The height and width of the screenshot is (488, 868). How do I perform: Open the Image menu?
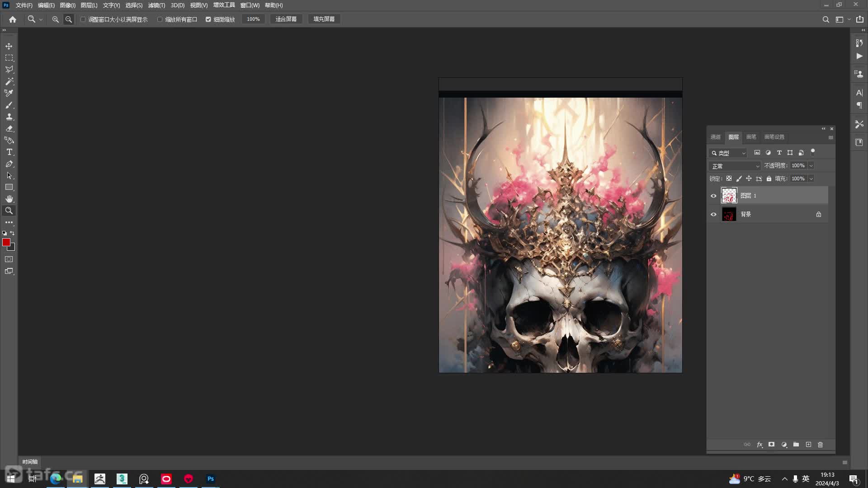(68, 5)
